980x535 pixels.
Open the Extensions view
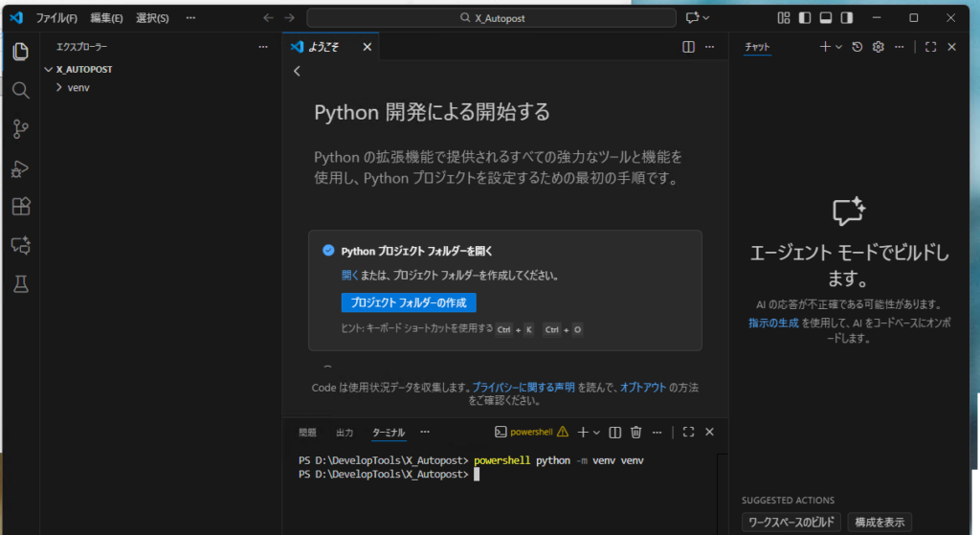[20, 207]
